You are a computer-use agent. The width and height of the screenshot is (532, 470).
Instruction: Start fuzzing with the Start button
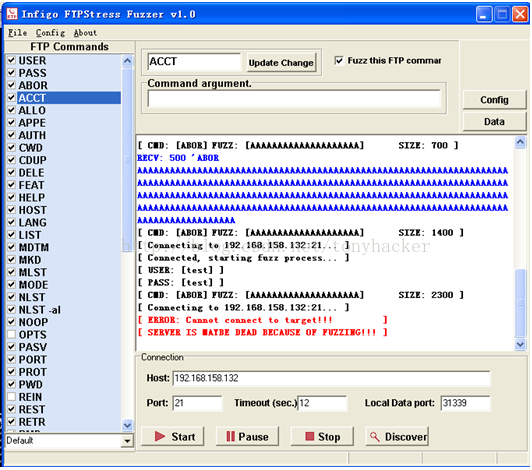(x=172, y=436)
